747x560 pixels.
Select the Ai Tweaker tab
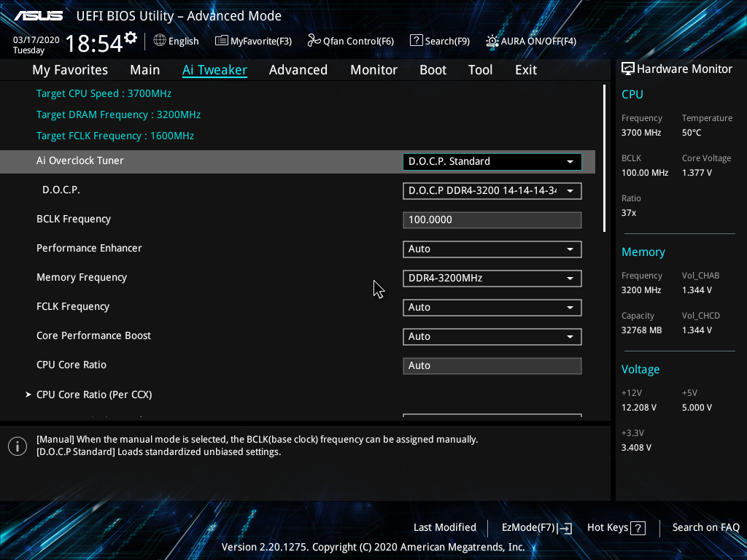click(214, 70)
